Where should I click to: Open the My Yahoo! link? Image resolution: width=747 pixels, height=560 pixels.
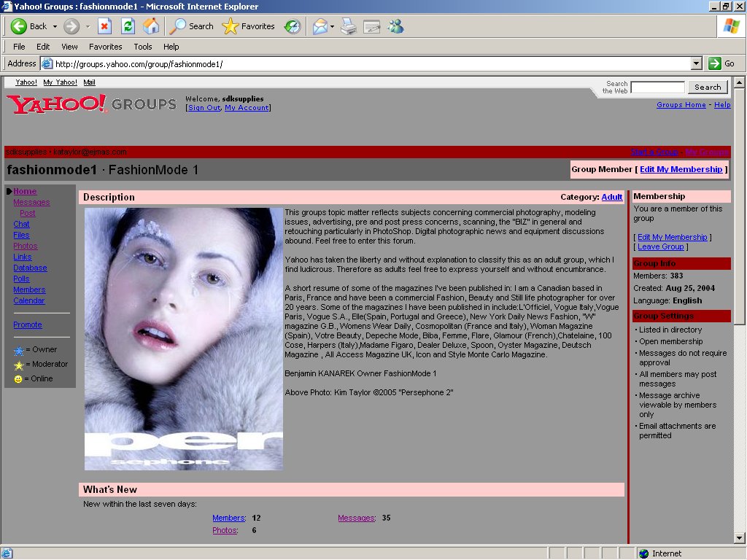[x=60, y=82]
